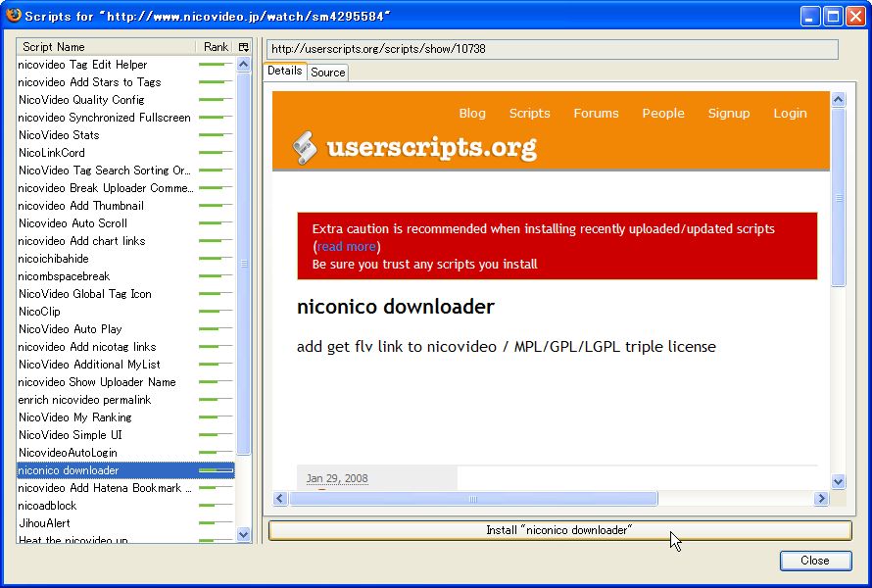Go to the Forums navigation item
The image size is (872, 588).
(x=596, y=113)
